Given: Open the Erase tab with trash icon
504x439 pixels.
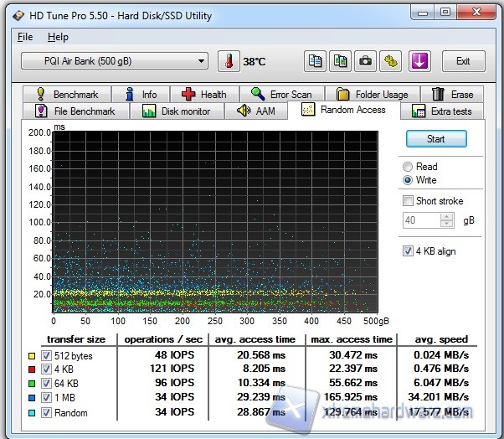Looking at the screenshot, I should (453, 95).
